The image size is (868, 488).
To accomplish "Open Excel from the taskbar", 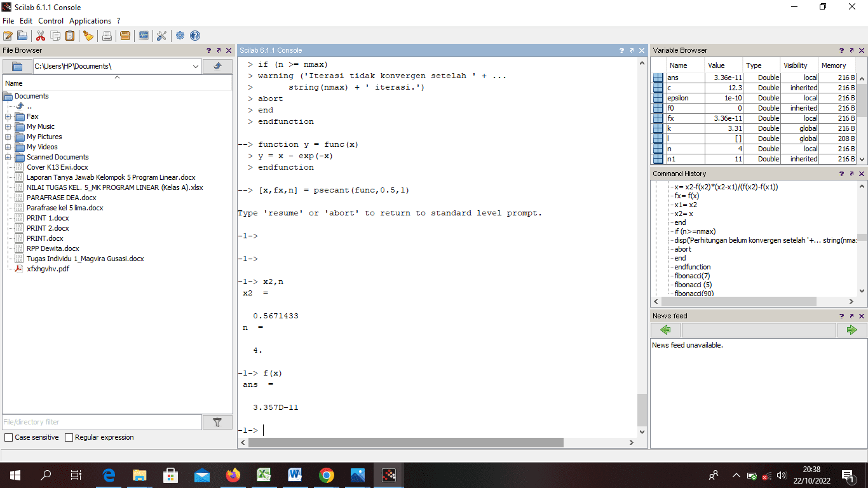I will click(264, 475).
